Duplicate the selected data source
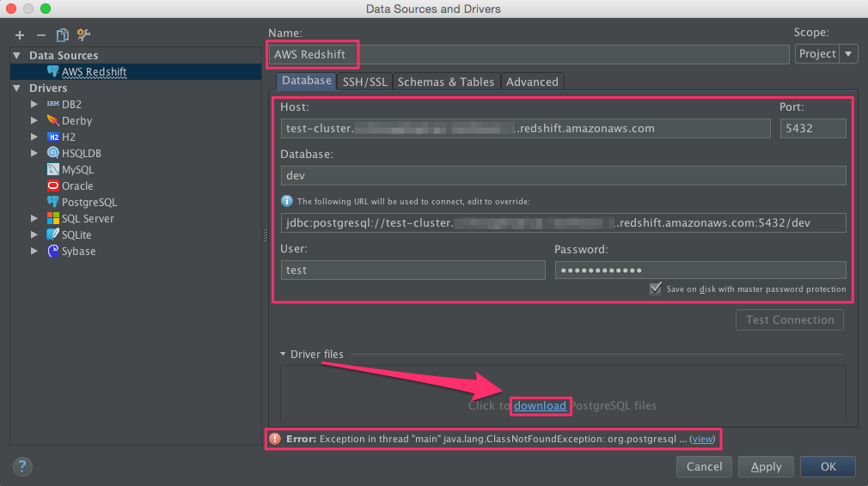868x486 pixels. pyautogui.click(x=62, y=35)
